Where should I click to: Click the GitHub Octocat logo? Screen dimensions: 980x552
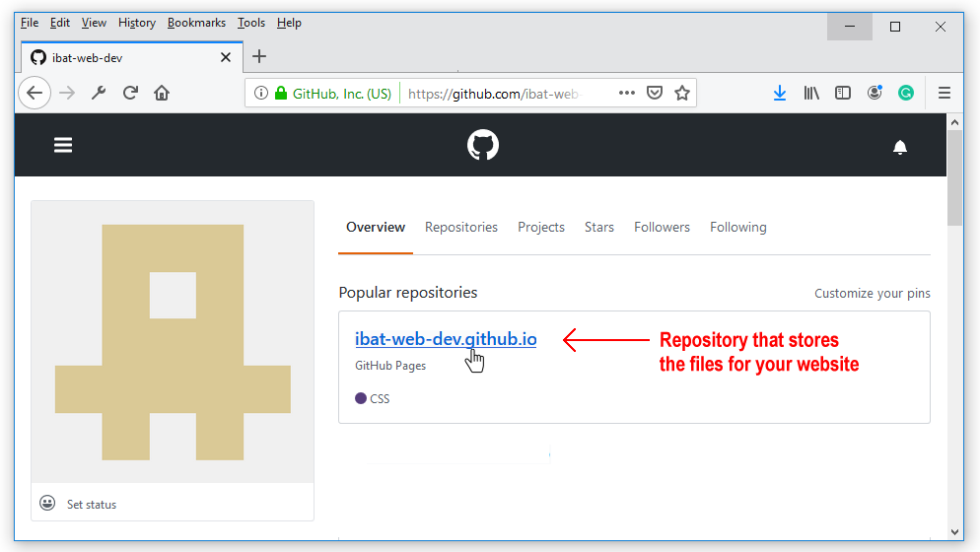(483, 145)
